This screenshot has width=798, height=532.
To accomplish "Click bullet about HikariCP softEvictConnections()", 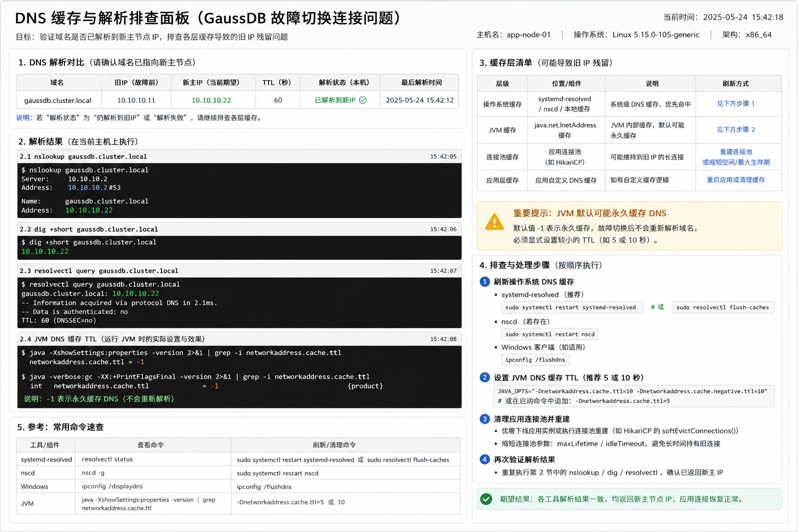I will 620,431.
